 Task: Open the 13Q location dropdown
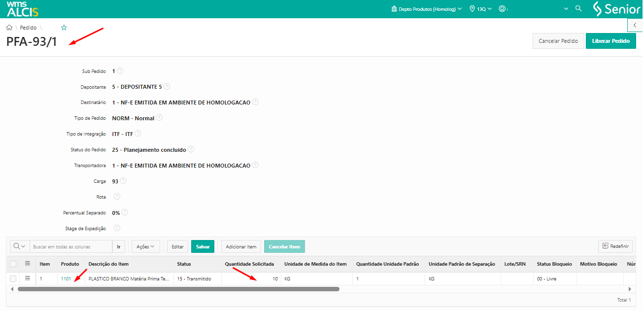click(481, 9)
